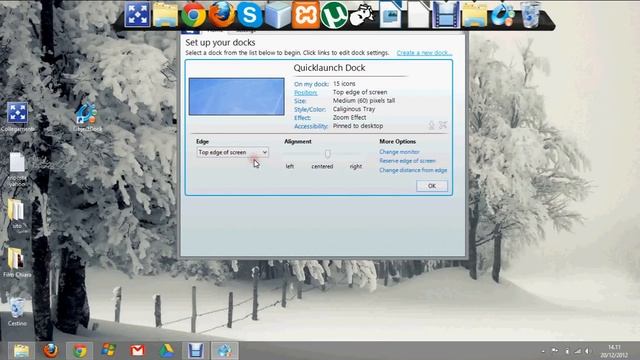The image size is (640, 360).
Task: Open Firefox from the taskbar
Action: click(51, 351)
